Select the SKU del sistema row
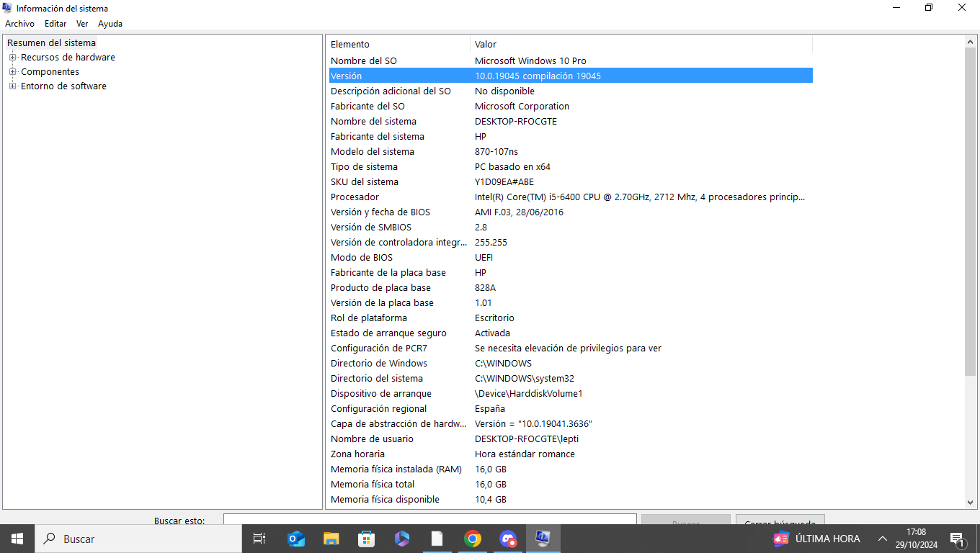 point(571,182)
